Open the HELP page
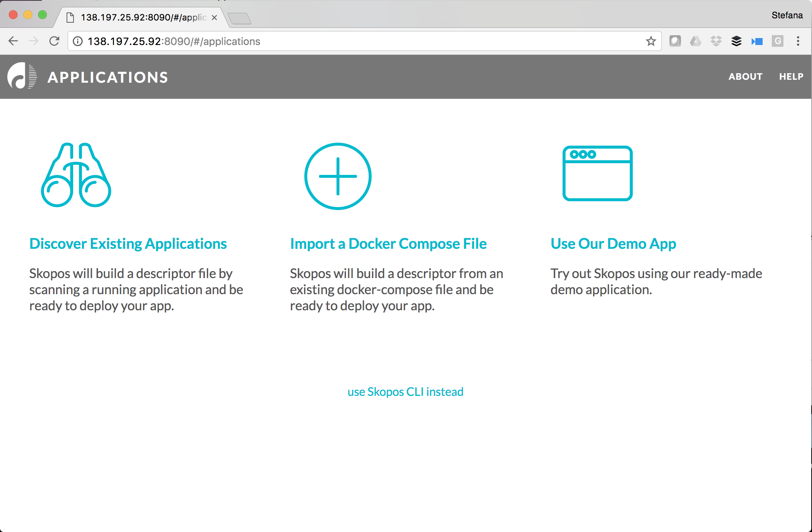Screen dimensions: 812x532 click(x=791, y=76)
